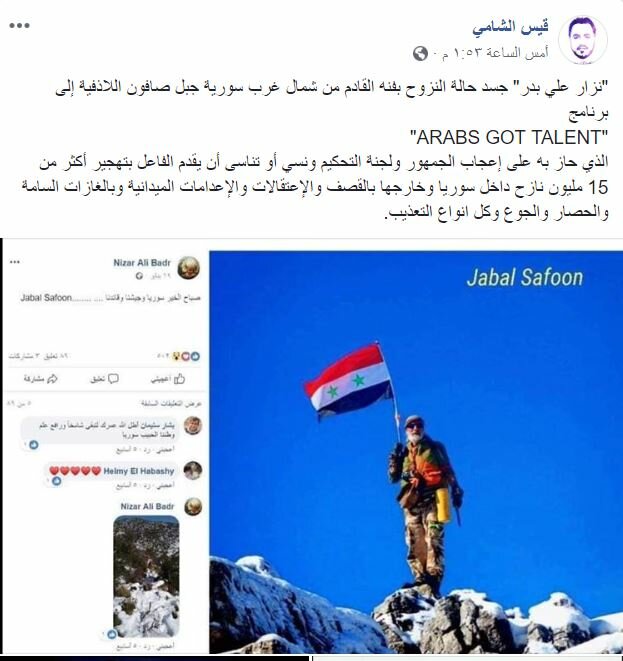623x661 pixels.
Task: Click Nizar Ali Badr's post avatar
Action: (188, 268)
